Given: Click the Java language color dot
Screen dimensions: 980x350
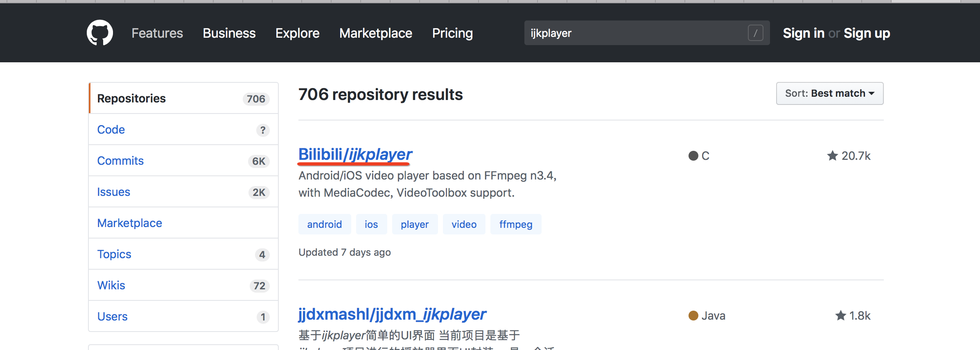Looking at the screenshot, I should pos(693,316).
